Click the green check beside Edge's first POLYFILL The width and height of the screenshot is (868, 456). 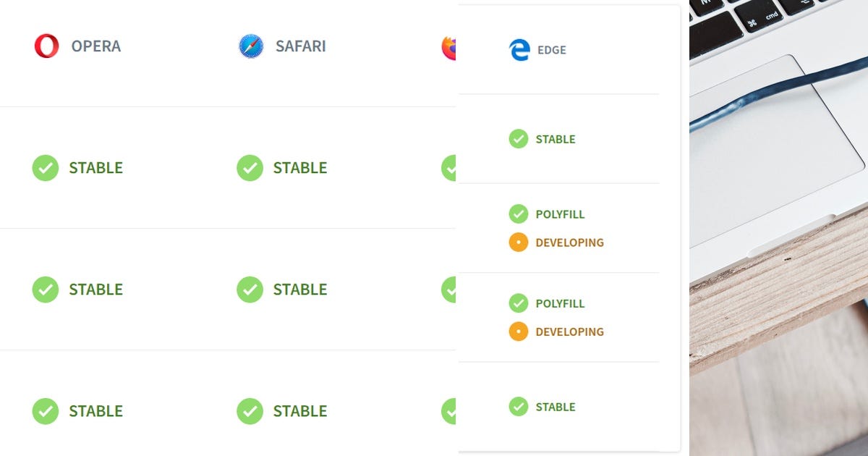pyautogui.click(x=518, y=214)
